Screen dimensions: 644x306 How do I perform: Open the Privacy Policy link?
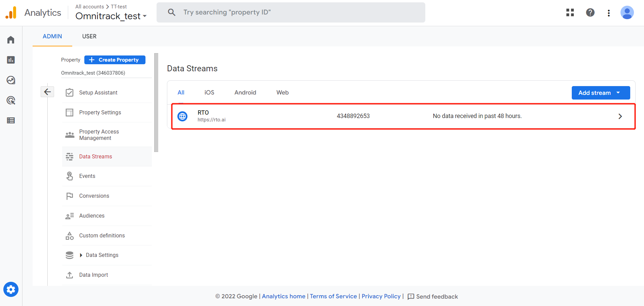coord(381,296)
